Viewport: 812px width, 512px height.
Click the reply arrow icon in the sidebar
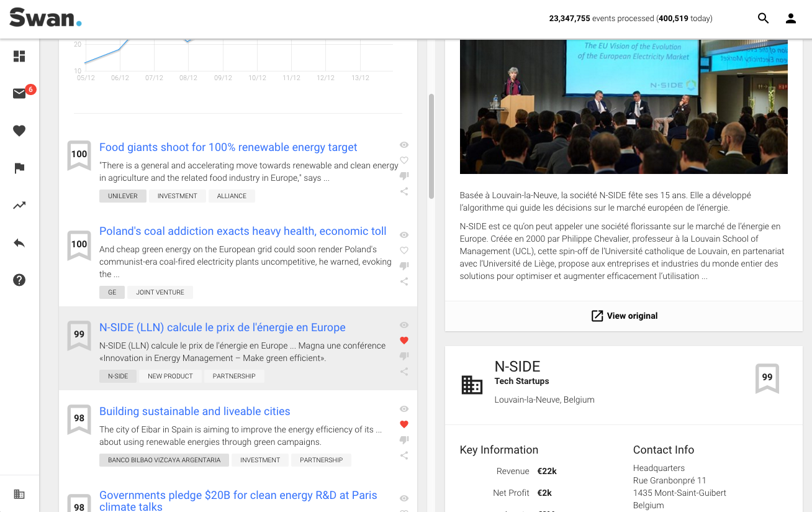19,243
